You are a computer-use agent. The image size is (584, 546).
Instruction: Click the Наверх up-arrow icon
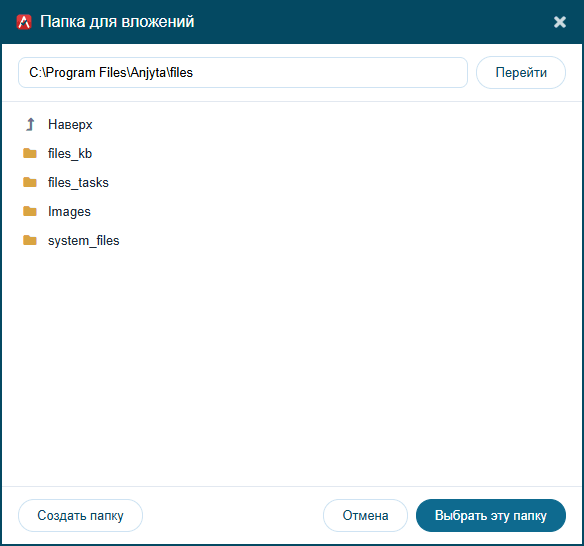[x=30, y=124]
